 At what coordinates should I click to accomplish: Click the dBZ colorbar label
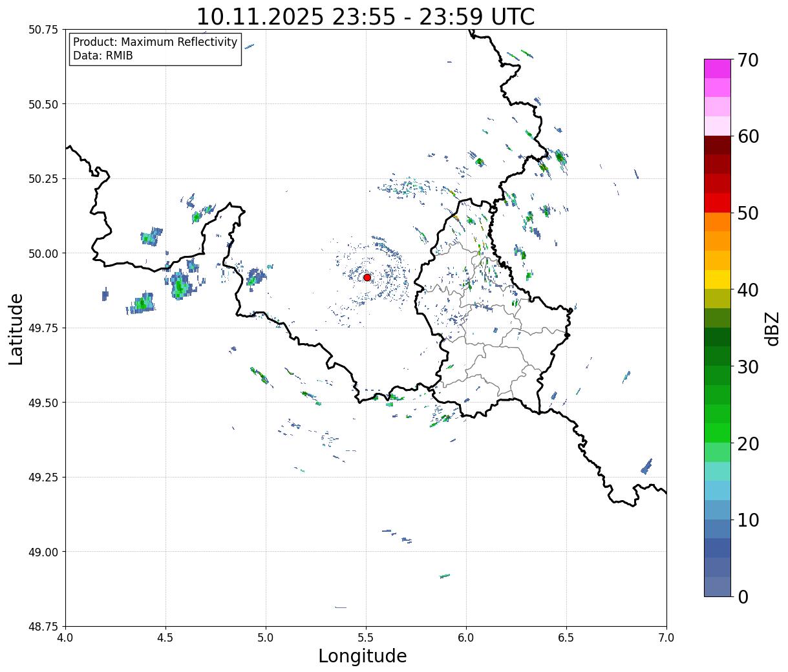pyautogui.click(x=772, y=328)
